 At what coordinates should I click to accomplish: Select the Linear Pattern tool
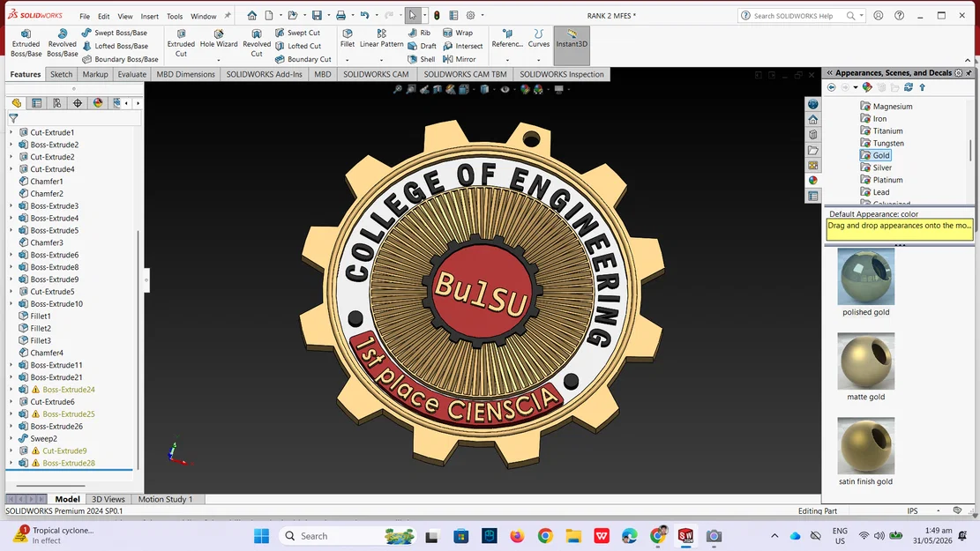[381, 39]
